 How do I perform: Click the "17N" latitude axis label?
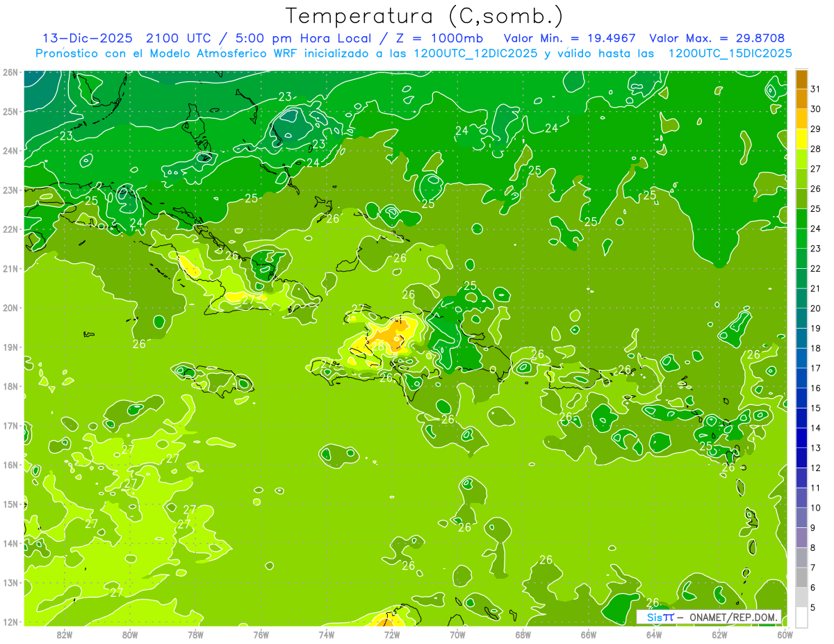10,425
